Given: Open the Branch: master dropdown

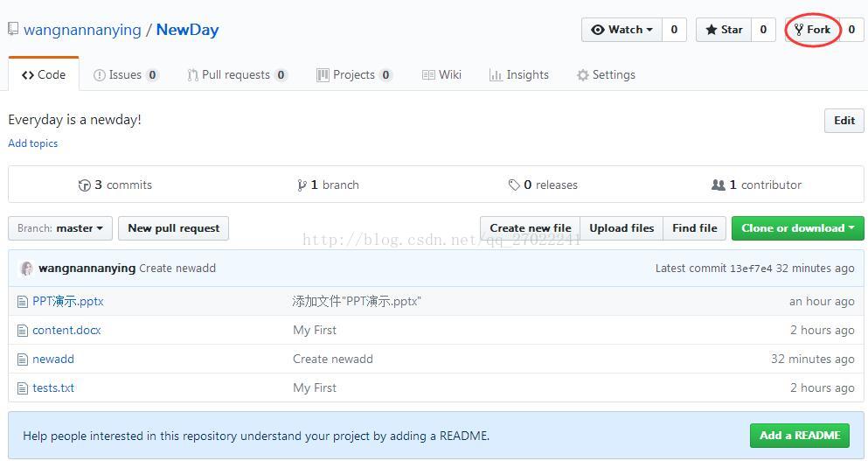Looking at the screenshot, I should [60, 228].
